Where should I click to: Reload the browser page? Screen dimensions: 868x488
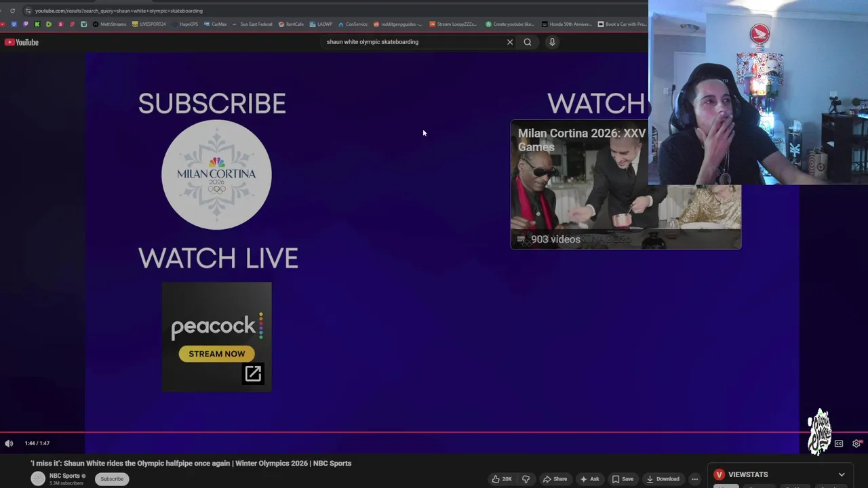pos(12,11)
